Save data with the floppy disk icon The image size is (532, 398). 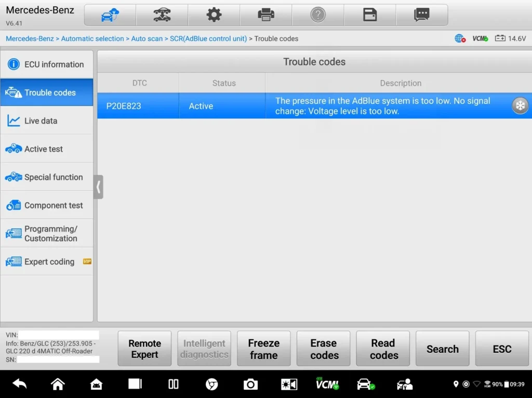(x=369, y=15)
